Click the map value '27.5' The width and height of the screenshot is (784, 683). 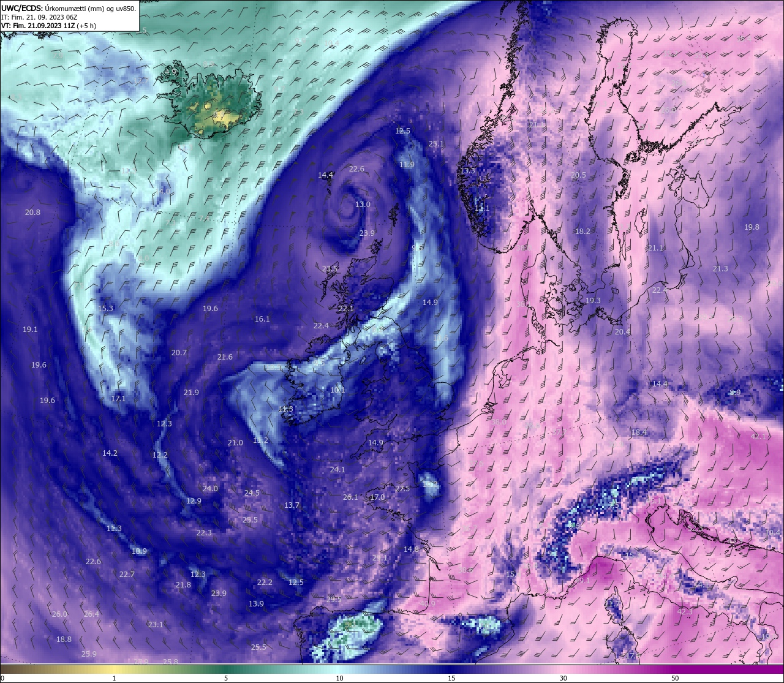(x=402, y=489)
